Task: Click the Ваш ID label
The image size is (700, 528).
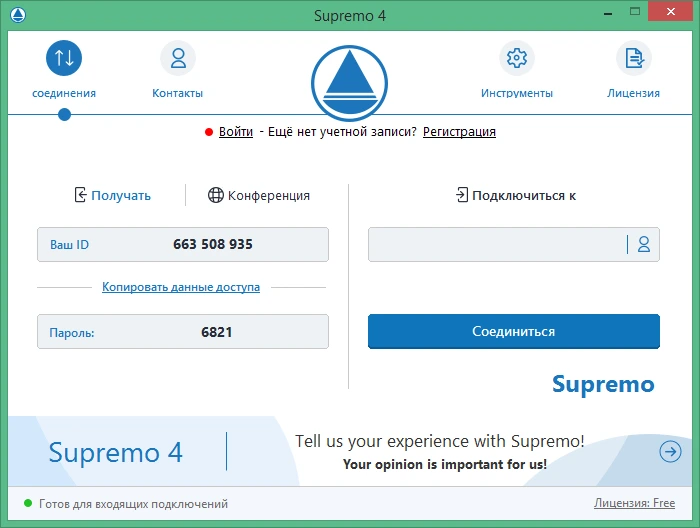Action: tap(69, 245)
